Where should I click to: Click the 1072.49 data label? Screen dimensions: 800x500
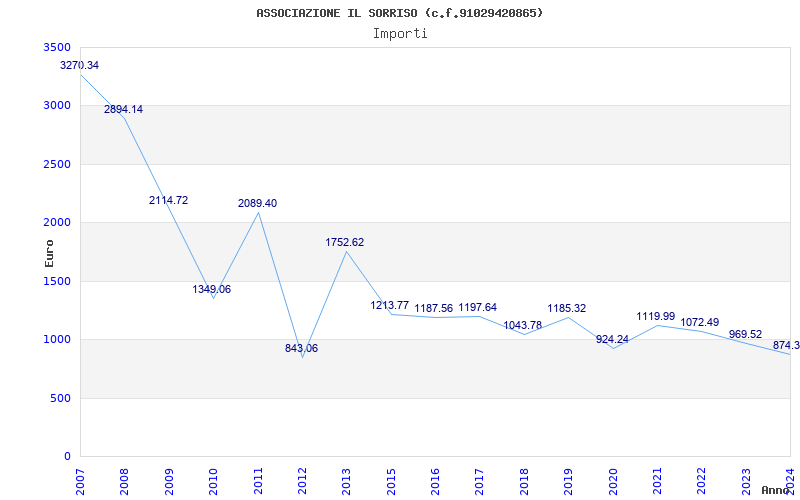pyautogui.click(x=699, y=322)
